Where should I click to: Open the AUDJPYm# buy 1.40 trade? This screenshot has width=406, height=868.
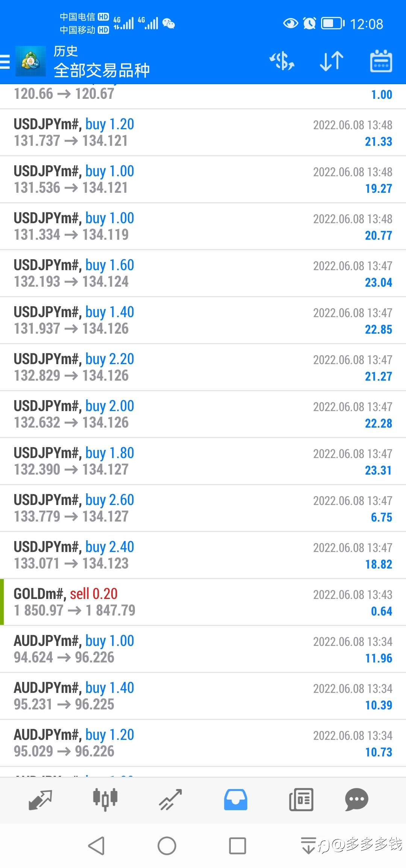click(203, 696)
